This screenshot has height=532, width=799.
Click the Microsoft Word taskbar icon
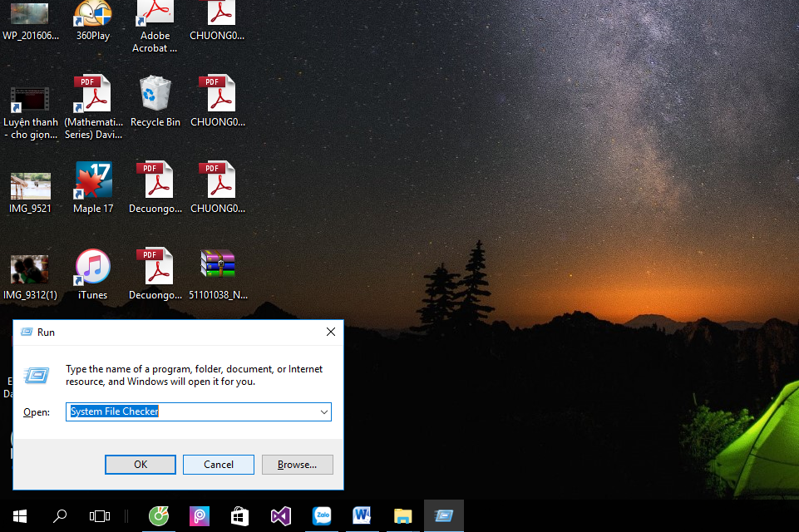click(x=362, y=516)
